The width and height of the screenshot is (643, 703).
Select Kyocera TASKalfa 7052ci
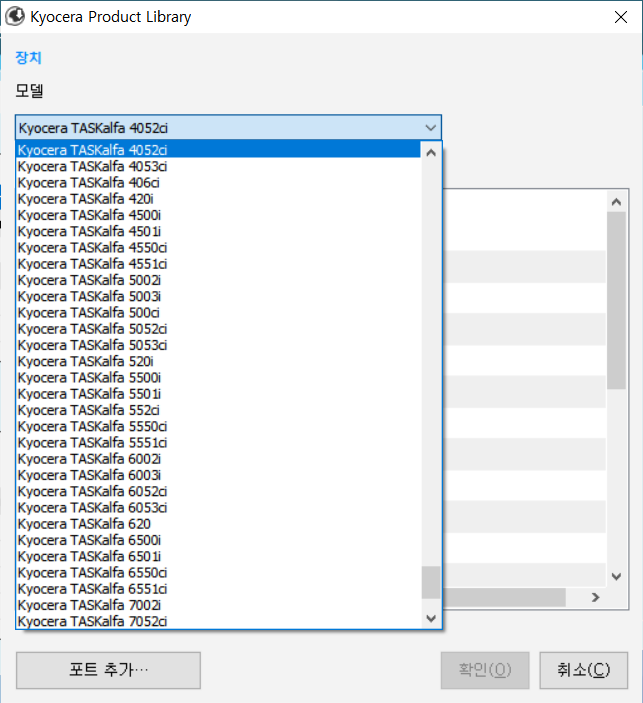pyautogui.click(x=218, y=621)
